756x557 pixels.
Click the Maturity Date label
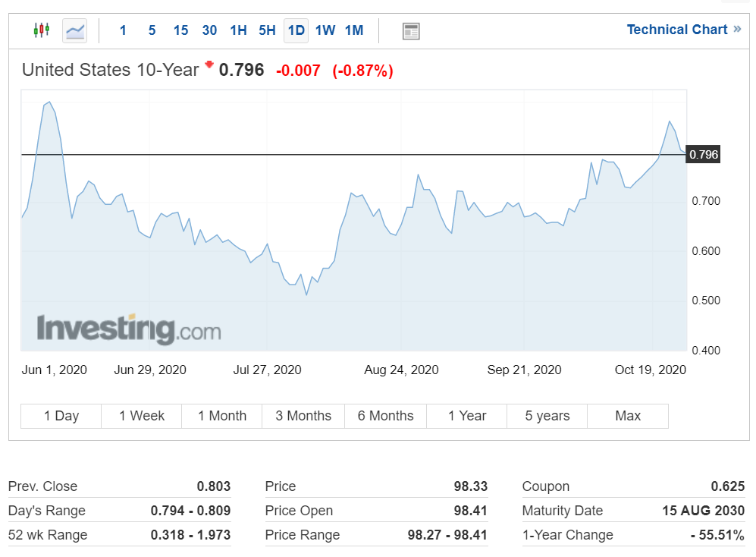click(562, 510)
